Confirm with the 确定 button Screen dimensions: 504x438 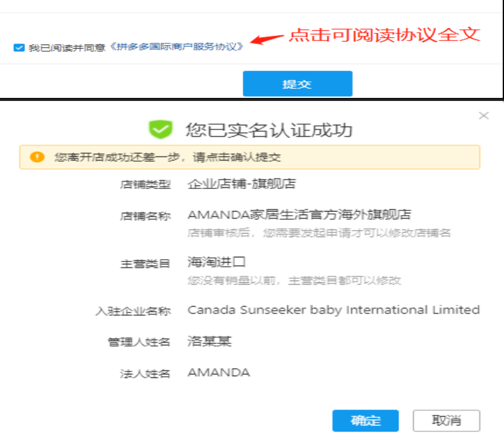pyautogui.click(x=365, y=421)
